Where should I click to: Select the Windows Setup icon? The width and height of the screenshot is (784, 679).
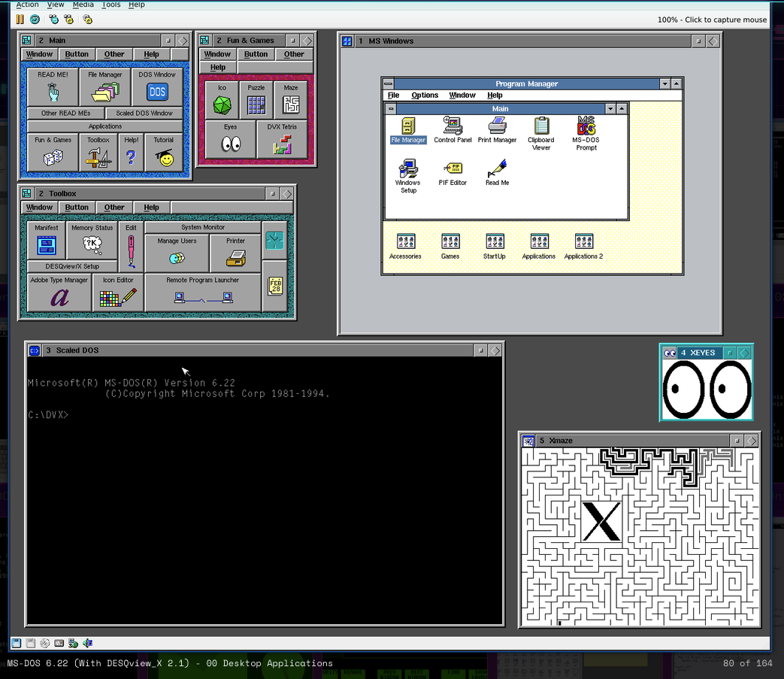(x=408, y=177)
